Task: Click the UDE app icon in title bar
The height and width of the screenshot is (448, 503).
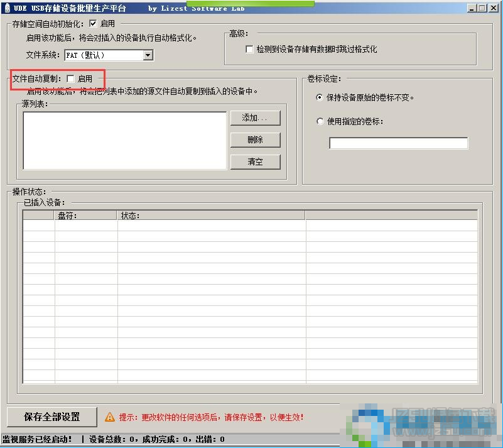Action: (7, 8)
